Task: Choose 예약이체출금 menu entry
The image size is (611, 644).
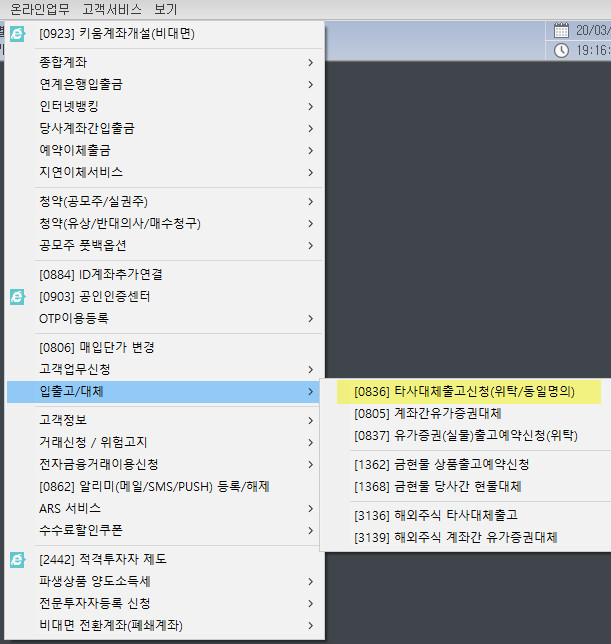Action: (164, 150)
